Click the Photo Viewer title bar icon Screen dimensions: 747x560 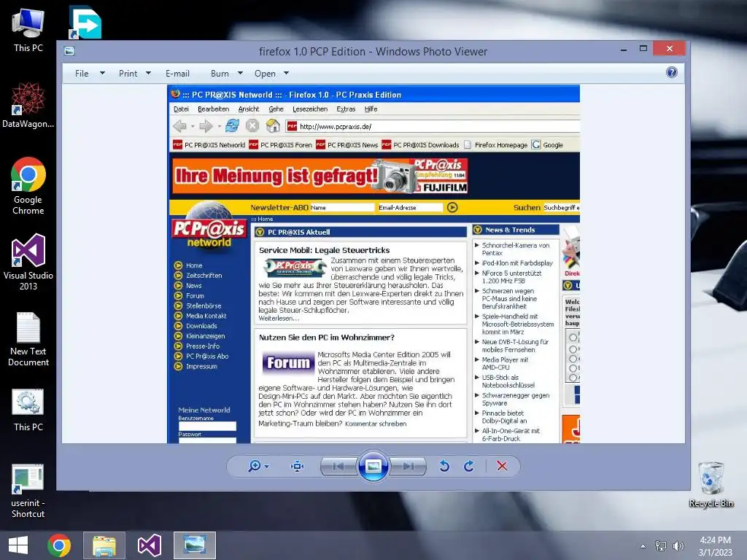[69, 51]
